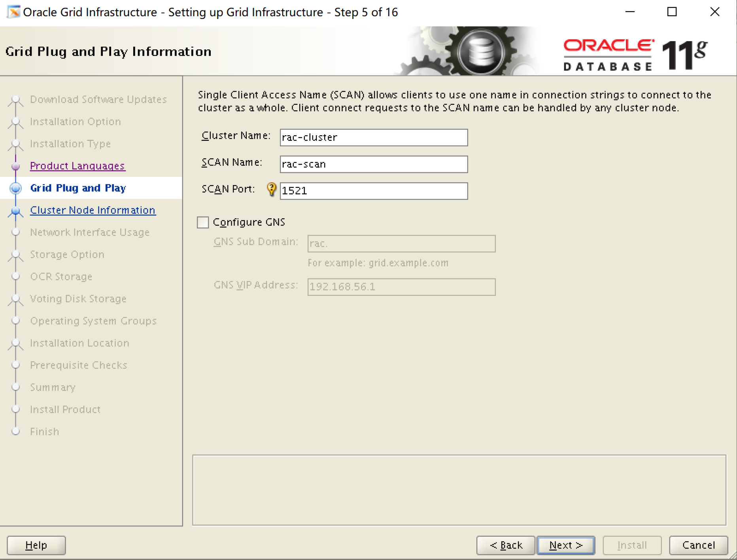Click the Network Interface Usage step text

(90, 232)
